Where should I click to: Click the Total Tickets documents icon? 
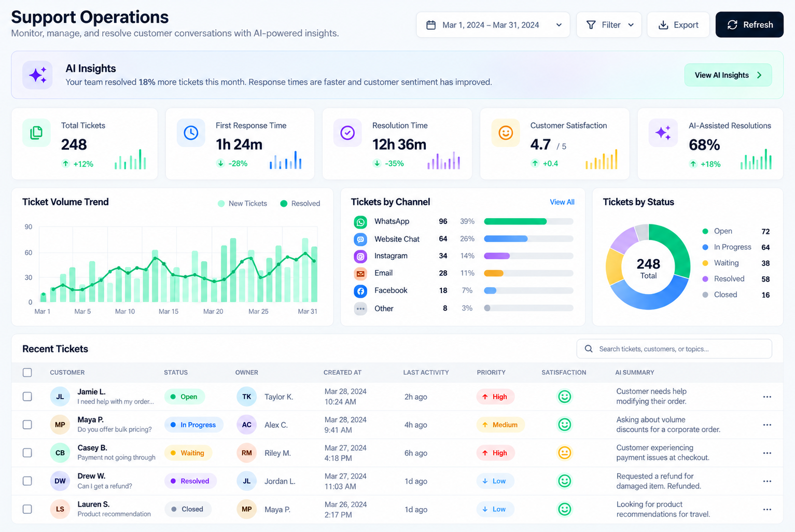pos(36,133)
